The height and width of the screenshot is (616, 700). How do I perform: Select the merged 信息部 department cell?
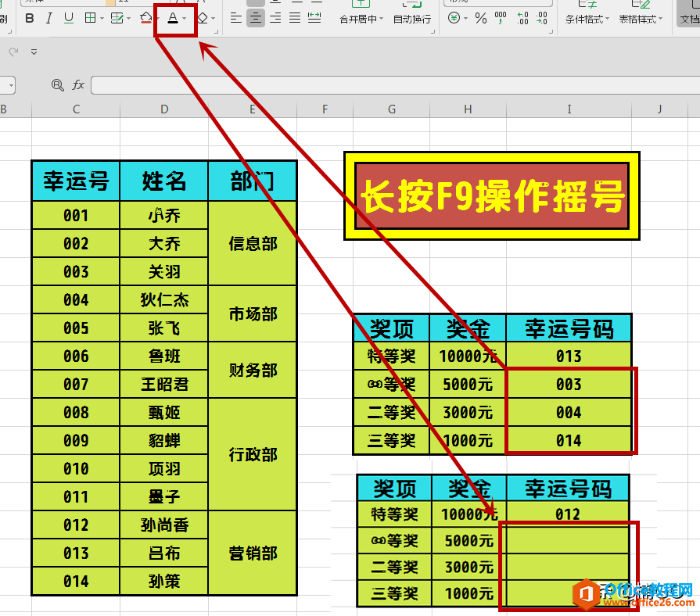pyautogui.click(x=253, y=244)
